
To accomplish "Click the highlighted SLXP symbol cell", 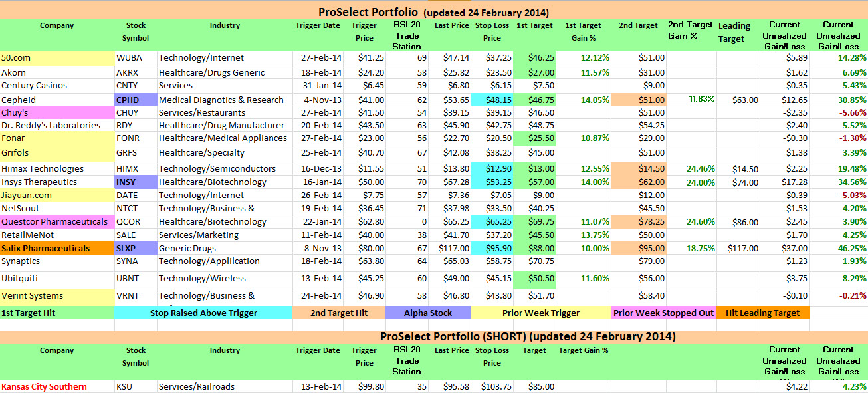I will click(136, 248).
